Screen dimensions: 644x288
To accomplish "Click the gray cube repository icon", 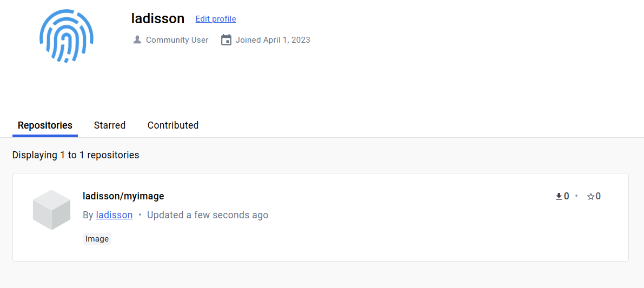I will click(x=51, y=210).
